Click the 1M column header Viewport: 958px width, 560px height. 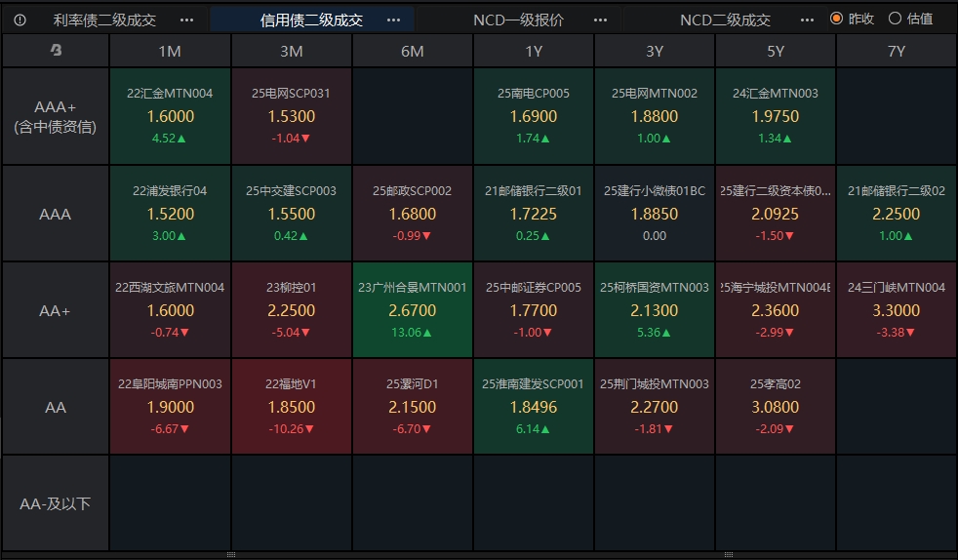pyautogui.click(x=170, y=51)
